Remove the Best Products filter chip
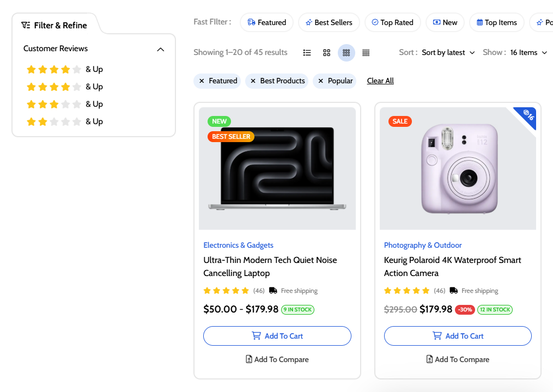 point(253,81)
